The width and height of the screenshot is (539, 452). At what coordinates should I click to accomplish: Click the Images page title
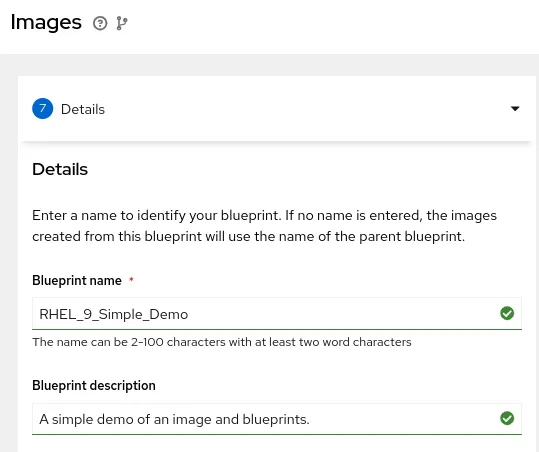click(46, 22)
